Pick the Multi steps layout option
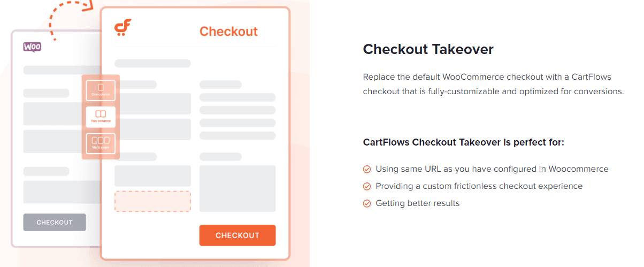644x267 pixels. click(x=101, y=143)
